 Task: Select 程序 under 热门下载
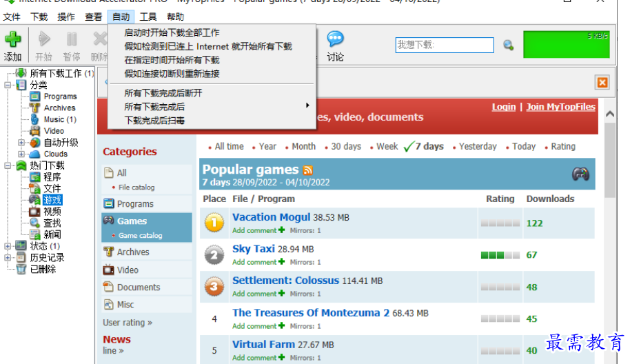coord(52,177)
